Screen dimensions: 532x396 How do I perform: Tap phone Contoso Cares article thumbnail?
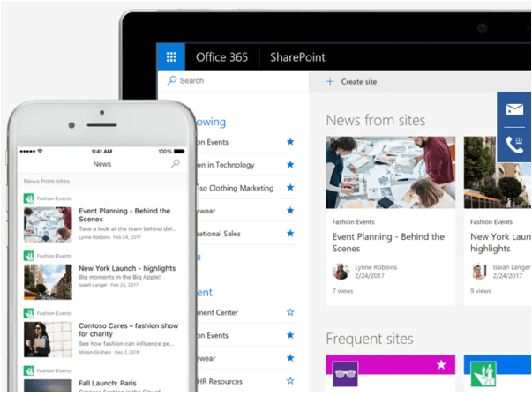pyautogui.click(x=48, y=339)
